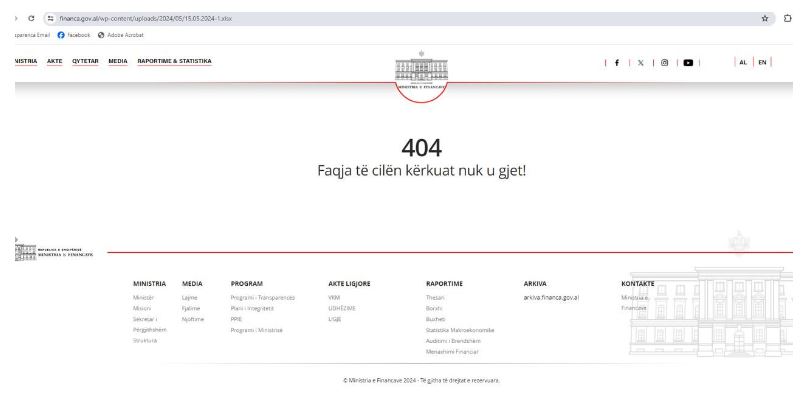Open the LIGJE footer link
This screenshot has height=399, width=805.
click(335, 319)
